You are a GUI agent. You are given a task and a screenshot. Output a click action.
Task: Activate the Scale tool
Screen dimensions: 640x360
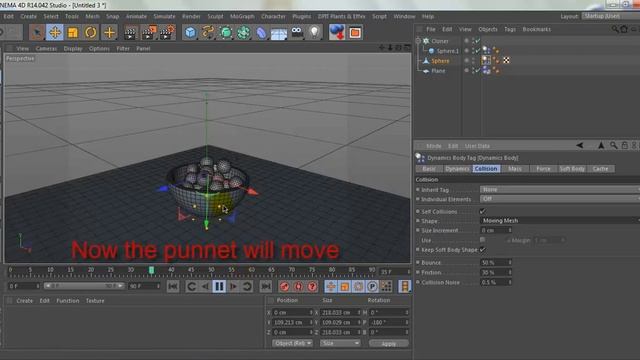coord(73,32)
